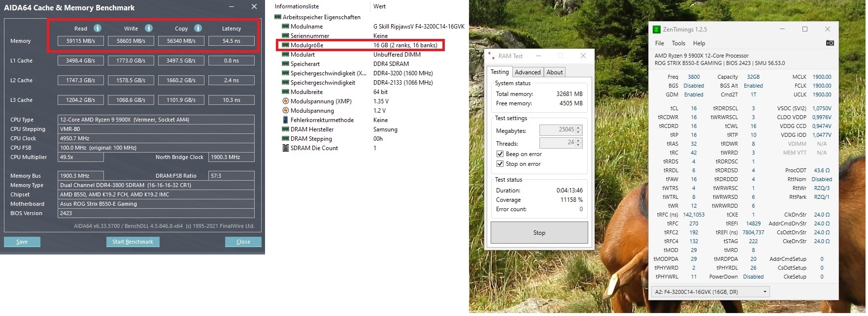Take a ZenTimings screenshot with camera icon
The height and width of the screenshot is (316, 868).
click(x=830, y=43)
